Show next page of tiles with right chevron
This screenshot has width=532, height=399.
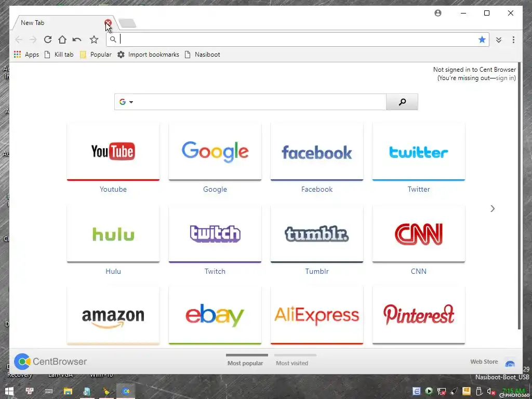pyautogui.click(x=493, y=209)
